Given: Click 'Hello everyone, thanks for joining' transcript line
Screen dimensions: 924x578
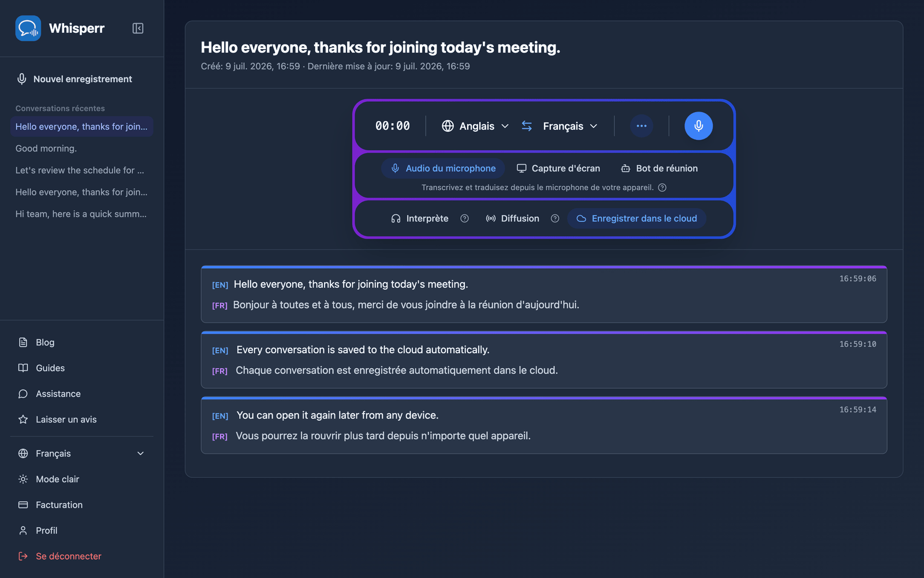Looking at the screenshot, I should [x=351, y=284].
